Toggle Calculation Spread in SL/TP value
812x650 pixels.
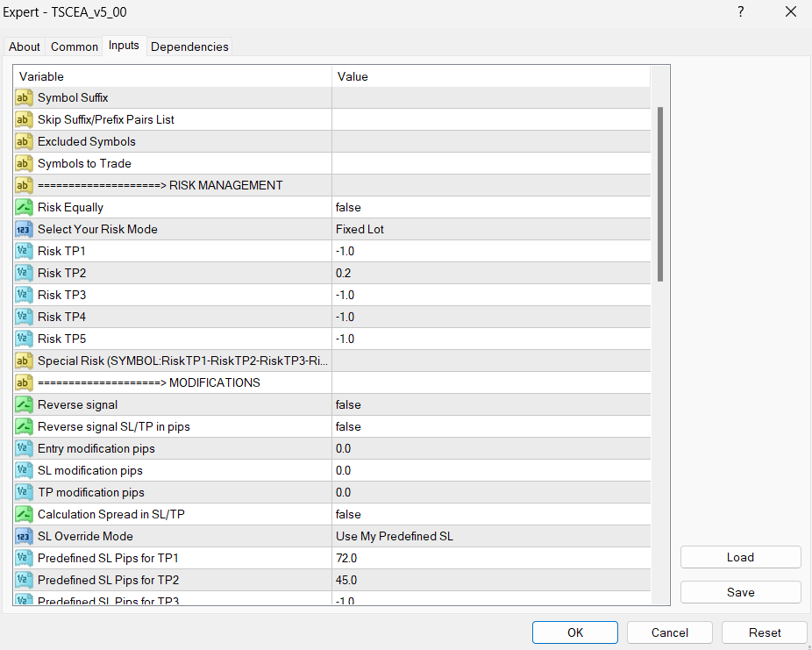pyautogui.click(x=491, y=514)
